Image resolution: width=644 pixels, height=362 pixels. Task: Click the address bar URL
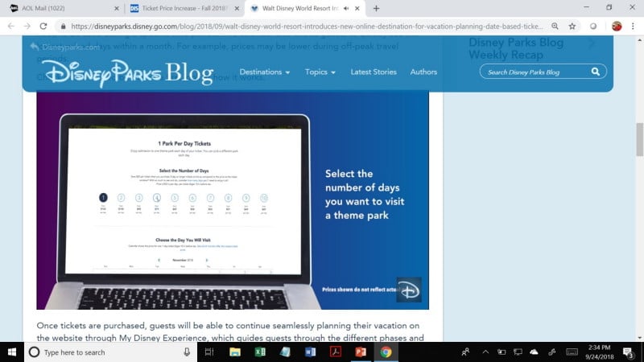point(307,27)
